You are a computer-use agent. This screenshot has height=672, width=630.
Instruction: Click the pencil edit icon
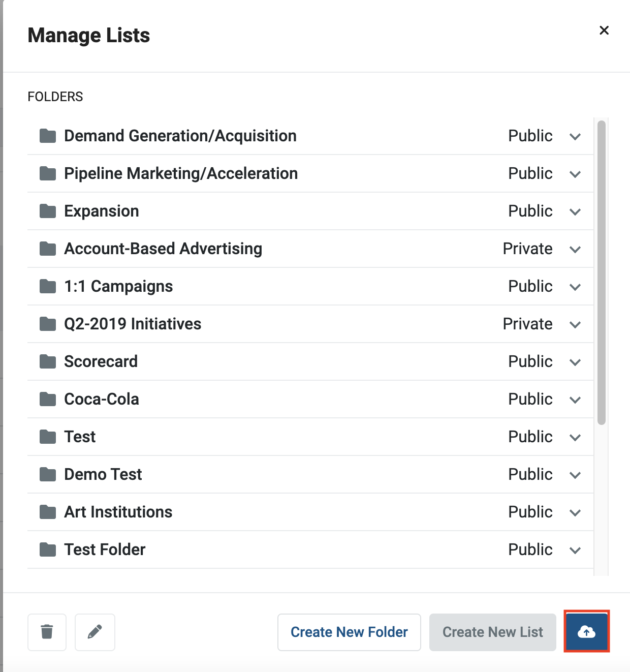coord(95,632)
